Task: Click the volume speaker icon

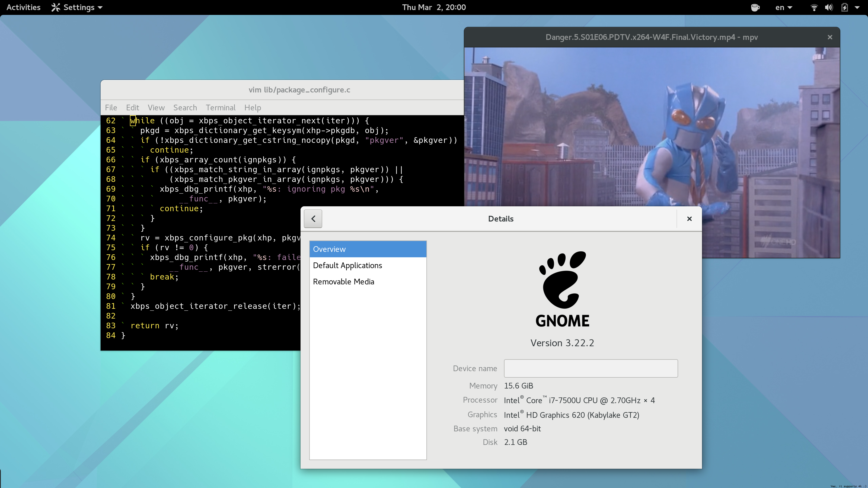Action: pos(829,7)
